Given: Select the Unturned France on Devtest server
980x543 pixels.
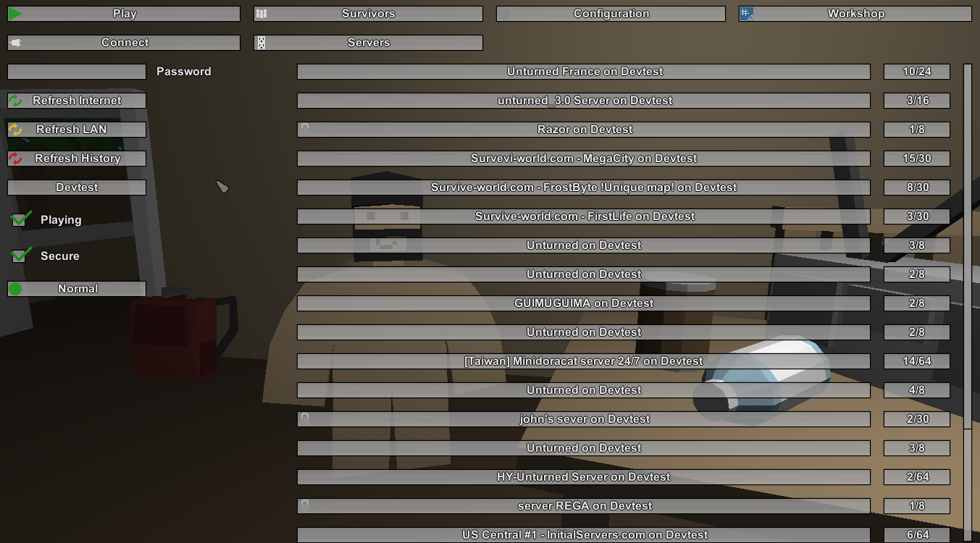Looking at the screenshot, I should click(x=584, y=72).
